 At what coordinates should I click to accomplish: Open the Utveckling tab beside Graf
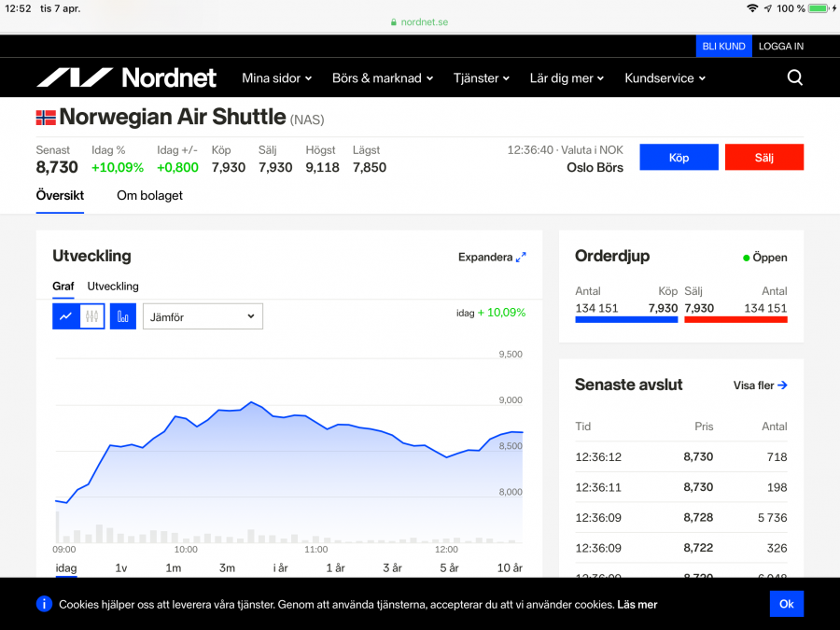click(113, 287)
